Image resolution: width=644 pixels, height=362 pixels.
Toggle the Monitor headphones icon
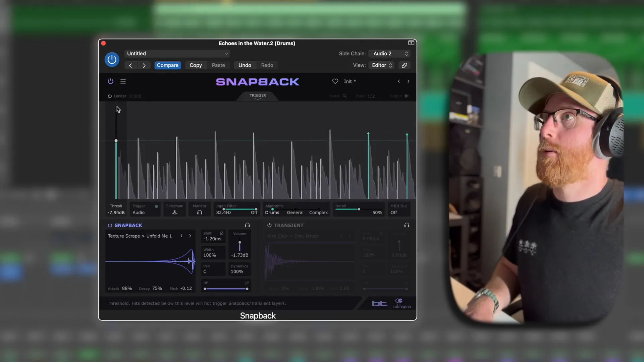click(200, 213)
